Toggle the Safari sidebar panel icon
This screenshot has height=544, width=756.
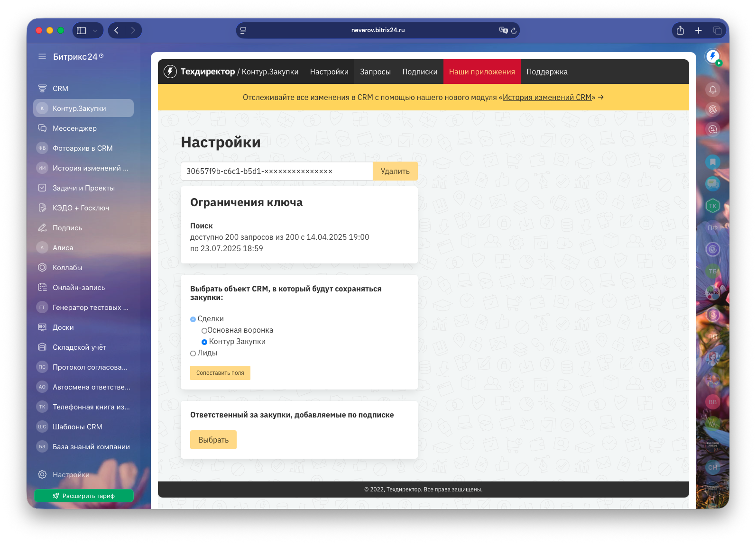pyautogui.click(x=82, y=30)
